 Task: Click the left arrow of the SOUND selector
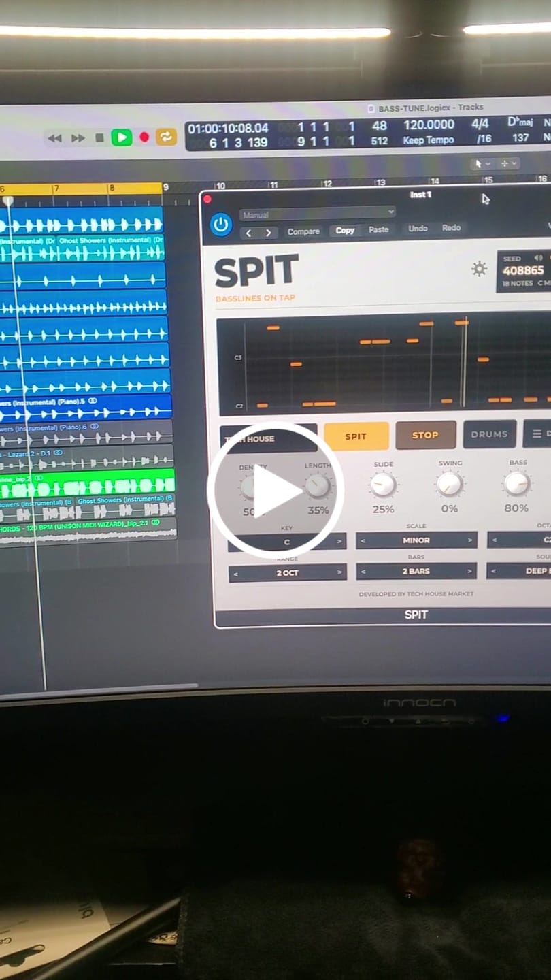(494, 571)
